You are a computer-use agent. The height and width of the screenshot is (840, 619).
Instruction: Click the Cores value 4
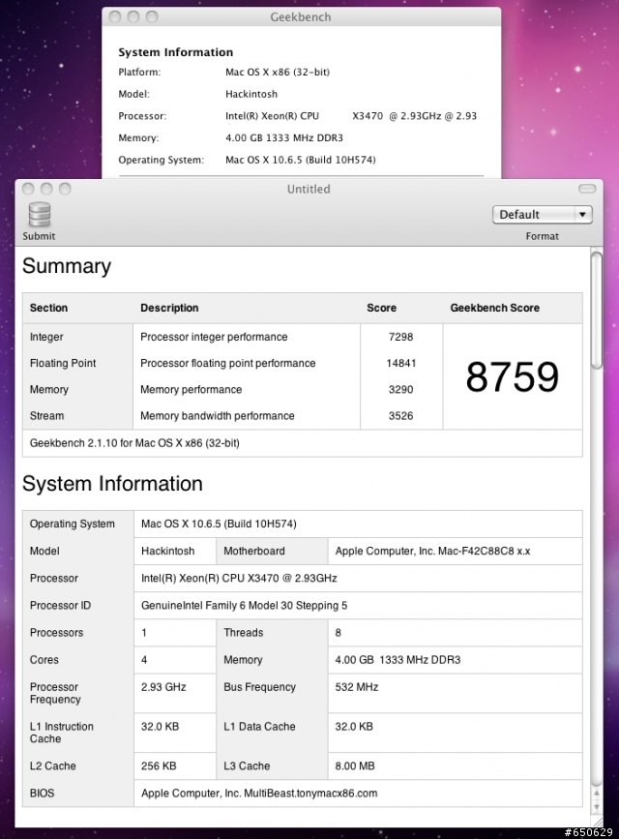[x=144, y=660]
